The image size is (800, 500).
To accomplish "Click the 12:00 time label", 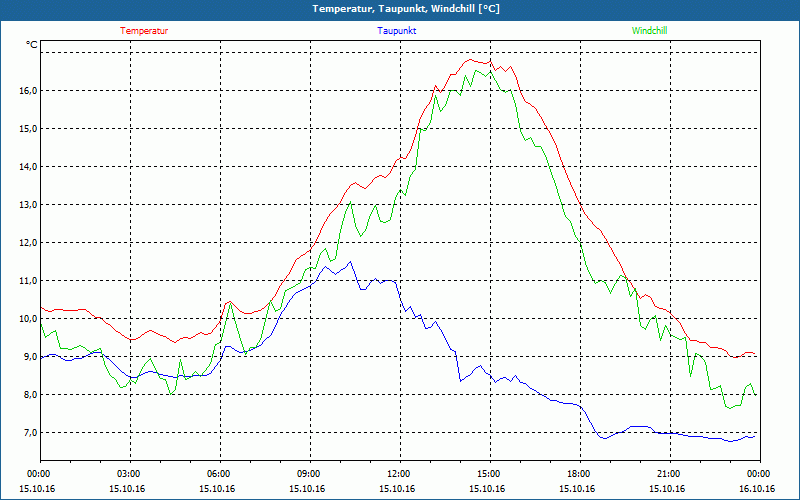I will (x=397, y=474).
